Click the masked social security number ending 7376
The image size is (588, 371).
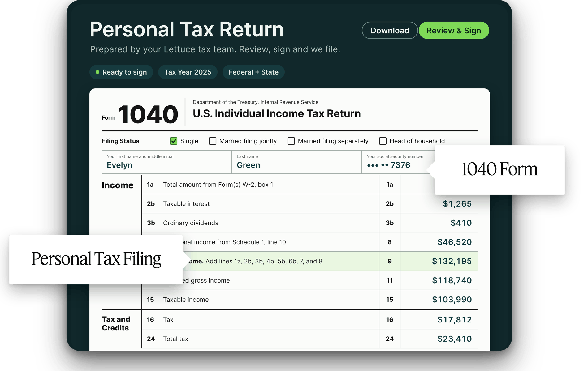[389, 165]
